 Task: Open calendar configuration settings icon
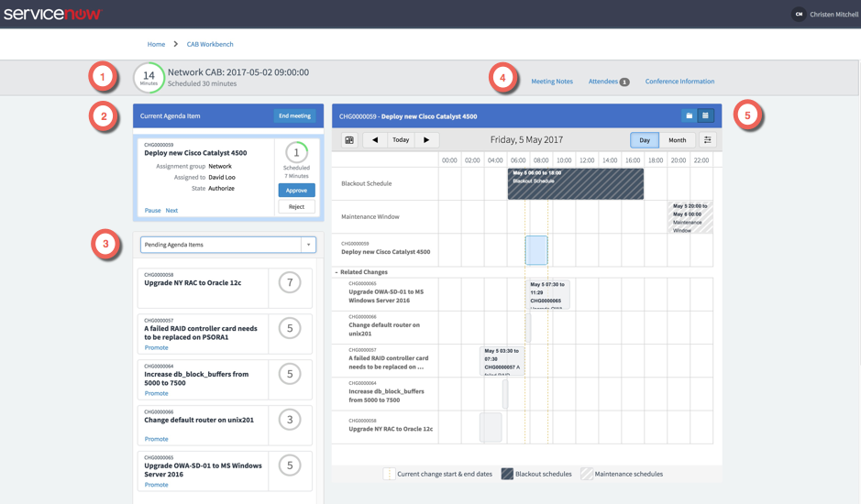[x=707, y=140]
